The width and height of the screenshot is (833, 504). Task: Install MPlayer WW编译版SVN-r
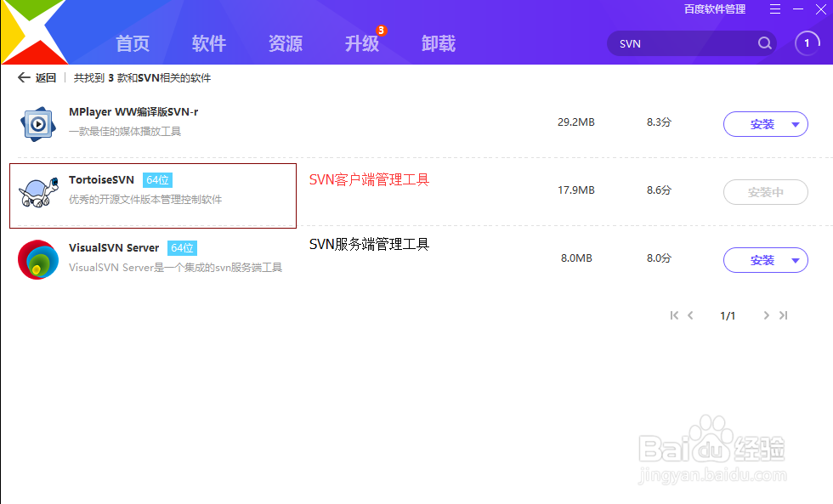pos(762,124)
